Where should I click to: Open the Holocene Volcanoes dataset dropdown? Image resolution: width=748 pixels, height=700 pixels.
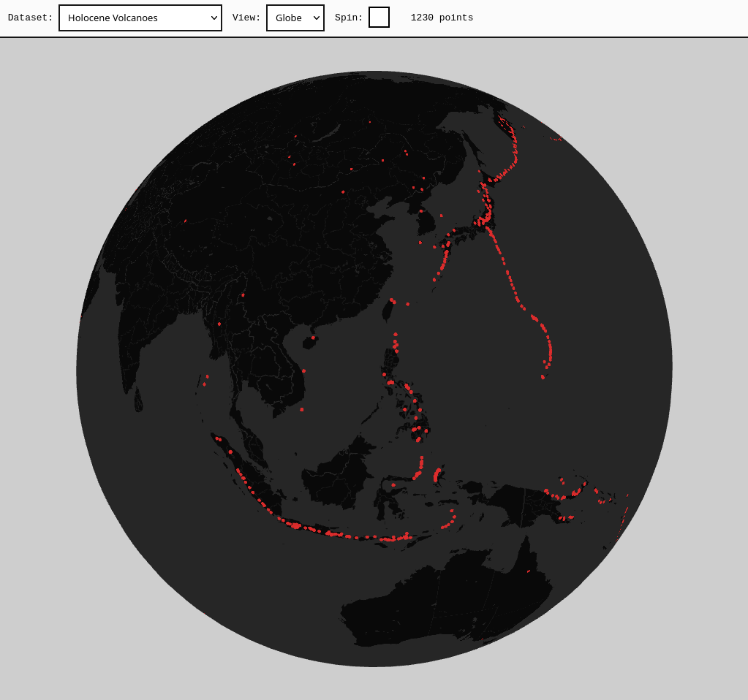tap(140, 18)
